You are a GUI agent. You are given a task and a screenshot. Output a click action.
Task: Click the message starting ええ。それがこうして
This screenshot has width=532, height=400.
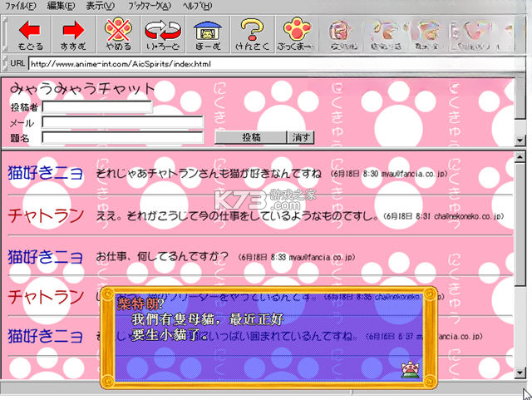coord(237,216)
